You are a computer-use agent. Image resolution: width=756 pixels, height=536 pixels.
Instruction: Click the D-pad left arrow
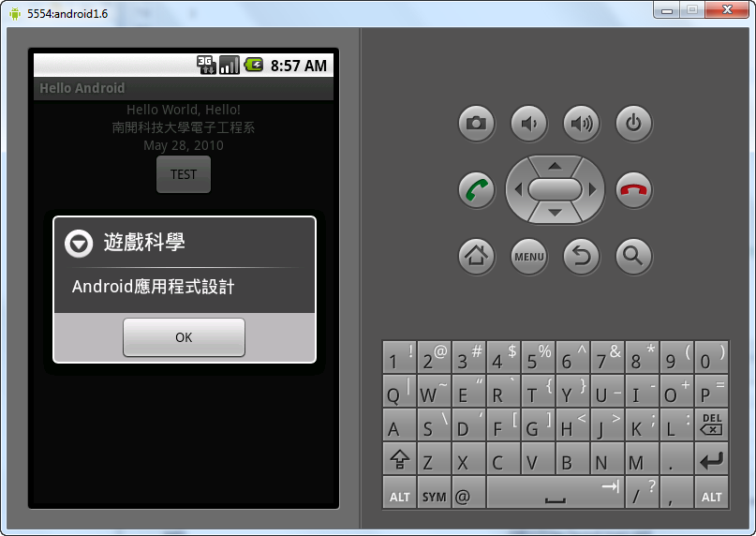tap(518, 189)
